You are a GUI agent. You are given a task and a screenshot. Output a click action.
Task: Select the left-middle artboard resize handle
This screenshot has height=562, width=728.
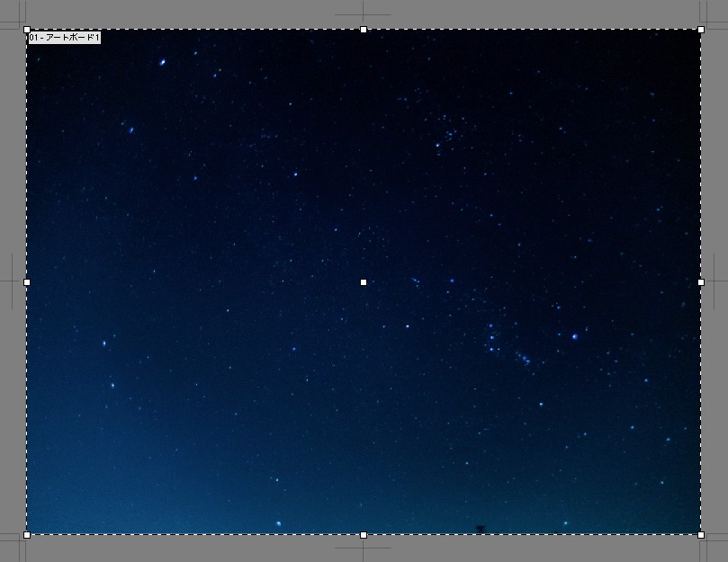27,282
